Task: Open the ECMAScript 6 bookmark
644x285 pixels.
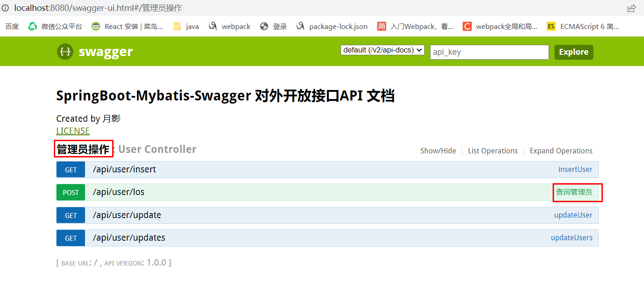Action: (583, 26)
